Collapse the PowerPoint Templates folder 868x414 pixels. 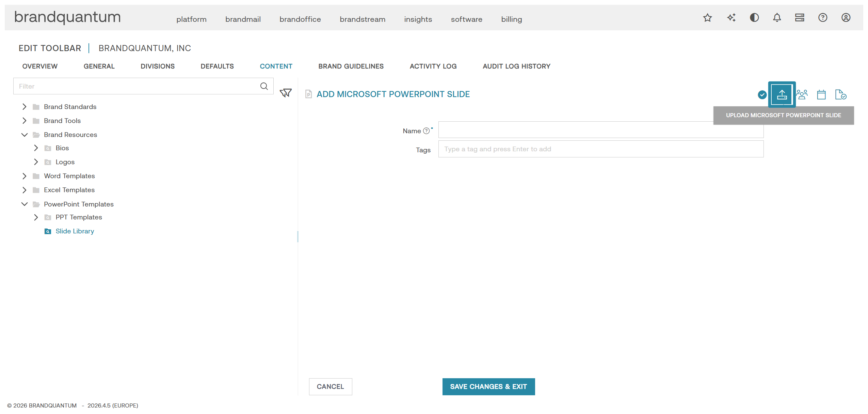pyautogui.click(x=24, y=204)
